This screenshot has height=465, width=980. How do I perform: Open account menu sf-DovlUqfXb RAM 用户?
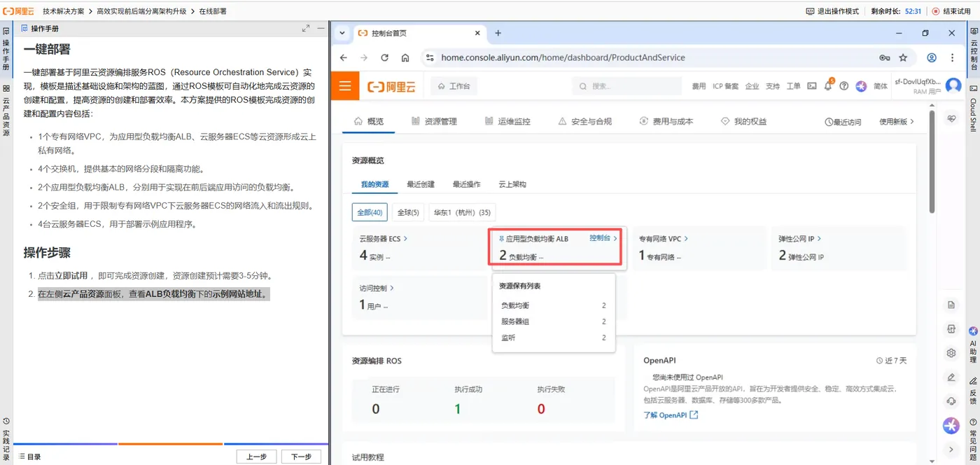pos(918,86)
